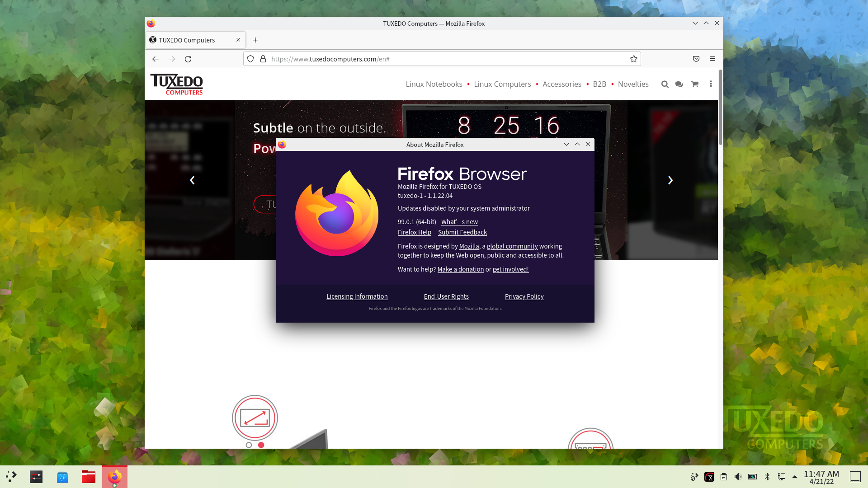Reload the page with the refresh icon

click(x=188, y=59)
